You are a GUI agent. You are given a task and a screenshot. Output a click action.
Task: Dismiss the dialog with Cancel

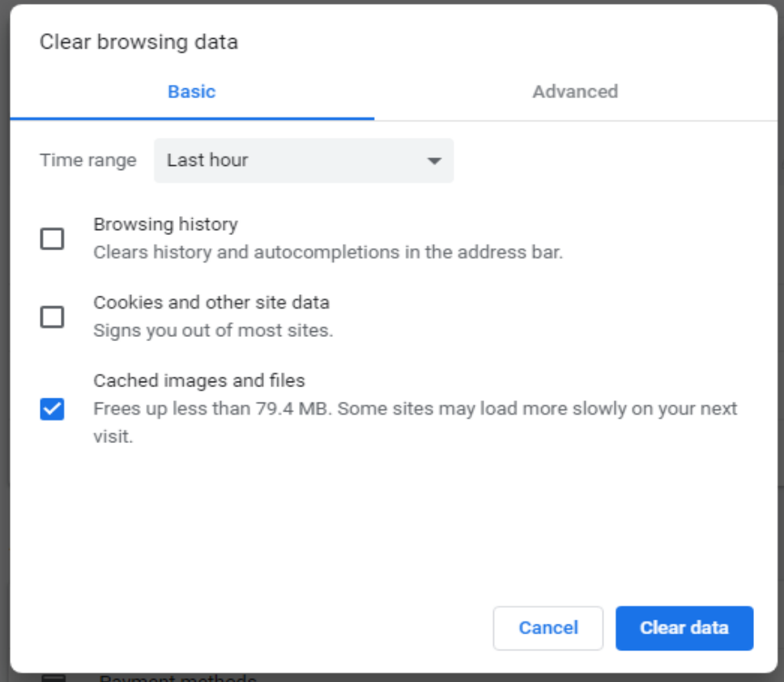548,628
